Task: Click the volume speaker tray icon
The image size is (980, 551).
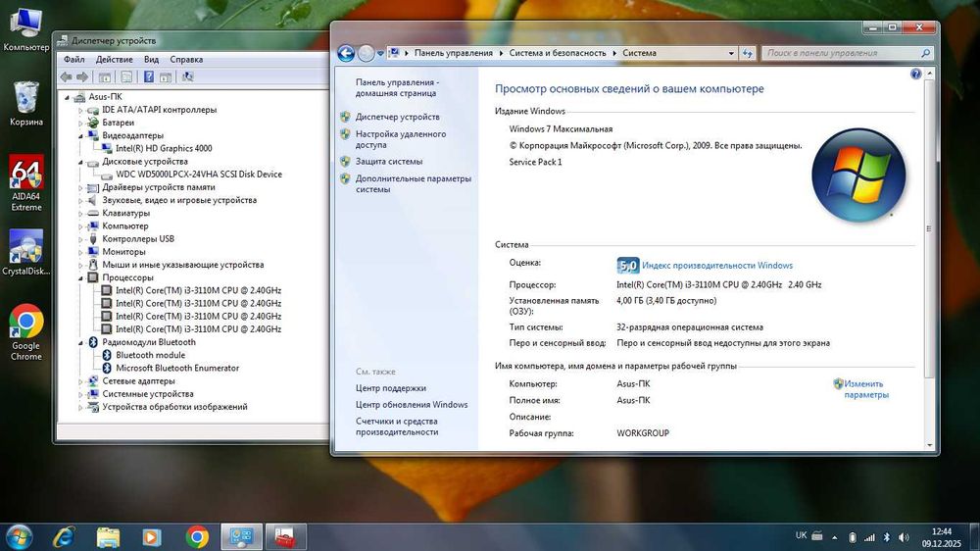Action: pyautogui.click(x=904, y=537)
